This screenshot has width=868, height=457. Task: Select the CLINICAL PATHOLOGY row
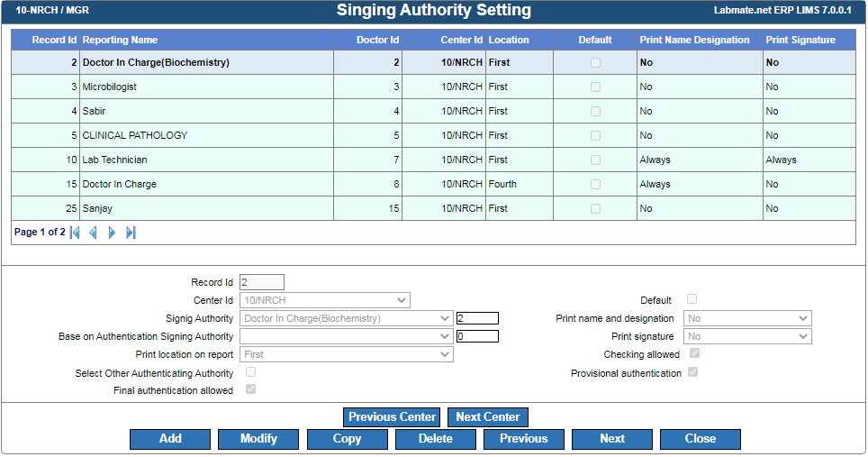(433, 136)
